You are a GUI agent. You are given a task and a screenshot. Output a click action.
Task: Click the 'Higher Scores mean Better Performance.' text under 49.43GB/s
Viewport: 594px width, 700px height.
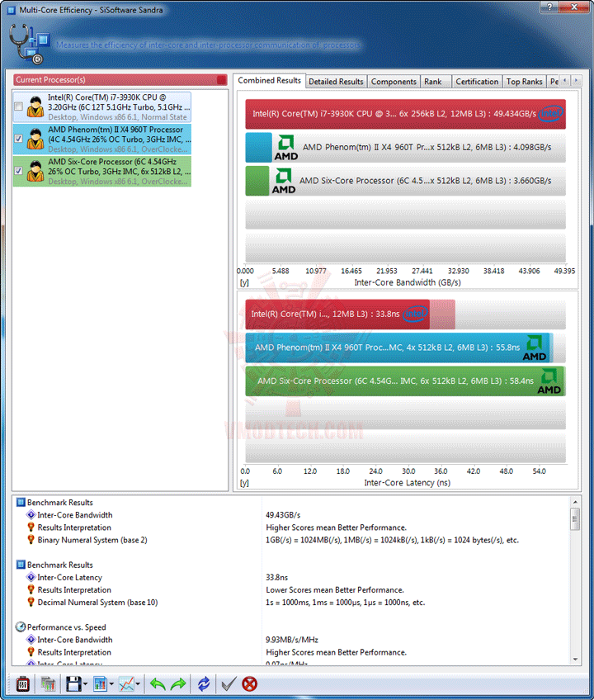pyautogui.click(x=336, y=527)
